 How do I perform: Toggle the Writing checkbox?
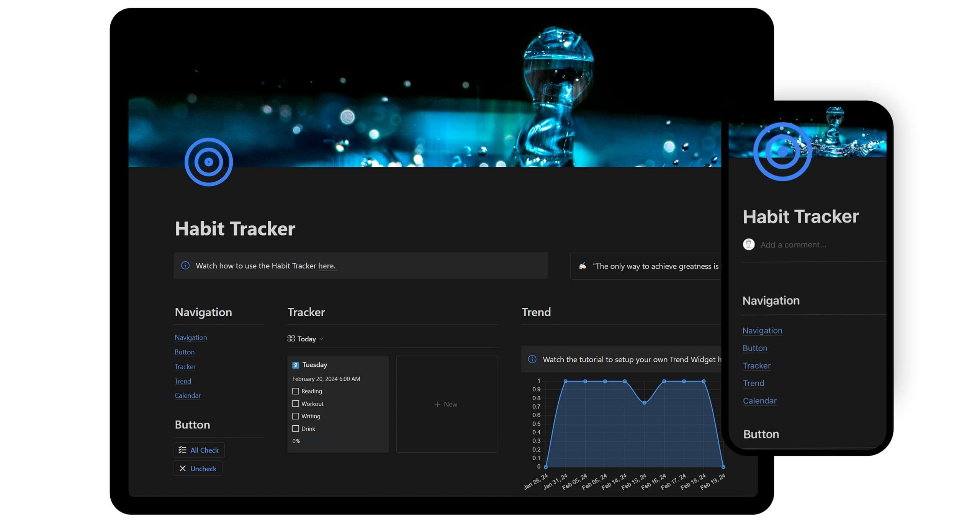click(x=296, y=416)
